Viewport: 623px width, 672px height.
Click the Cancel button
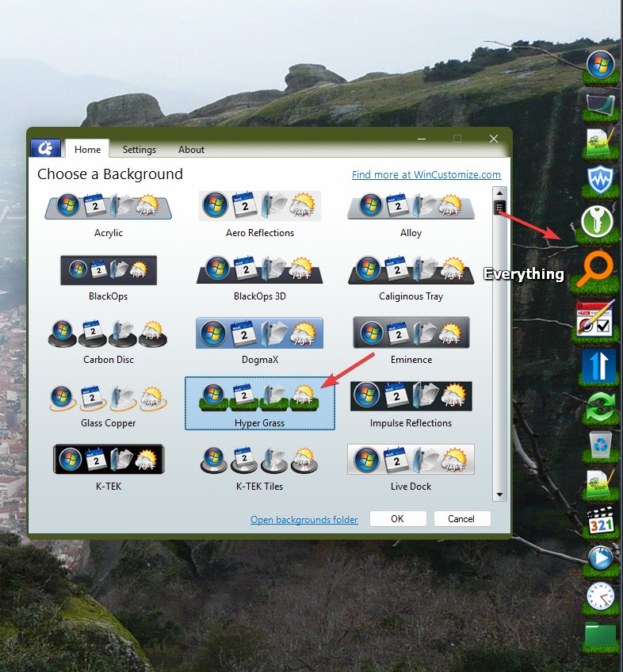click(x=461, y=519)
